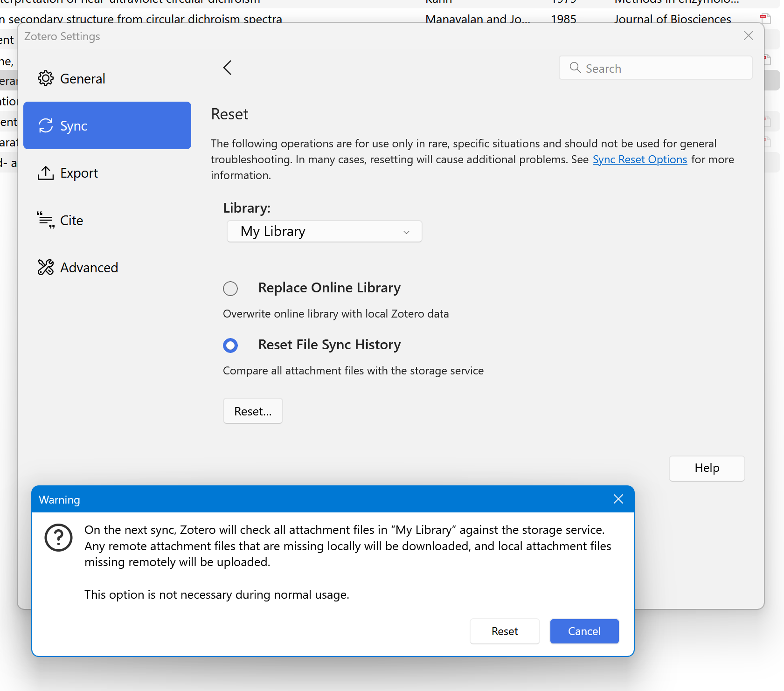Close the Warning dialog with X
The width and height of the screenshot is (784, 691).
(618, 499)
